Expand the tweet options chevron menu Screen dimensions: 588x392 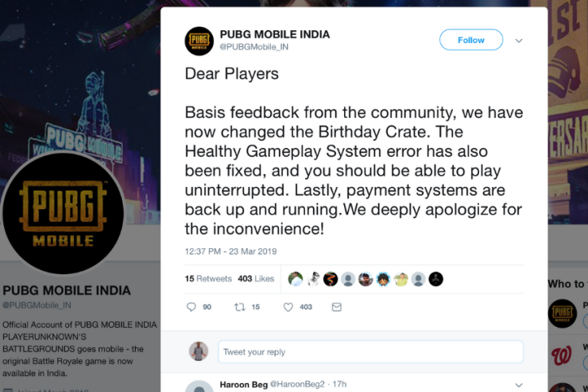click(x=519, y=40)
